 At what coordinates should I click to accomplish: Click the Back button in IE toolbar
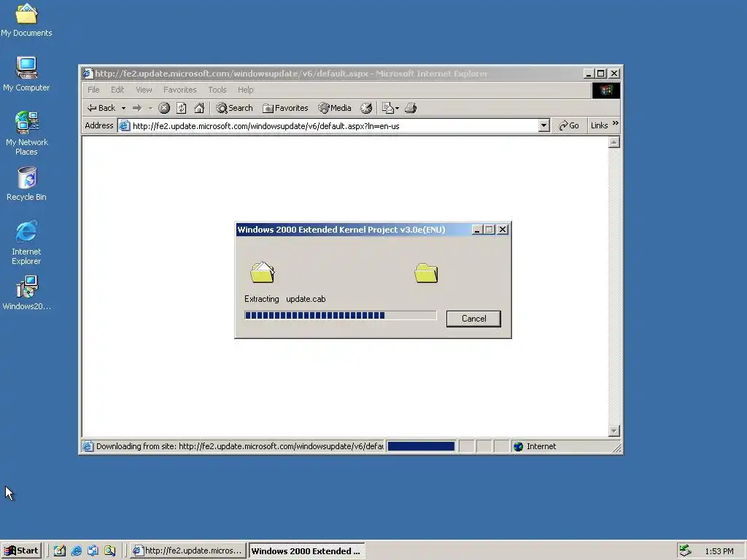point(101,108)
